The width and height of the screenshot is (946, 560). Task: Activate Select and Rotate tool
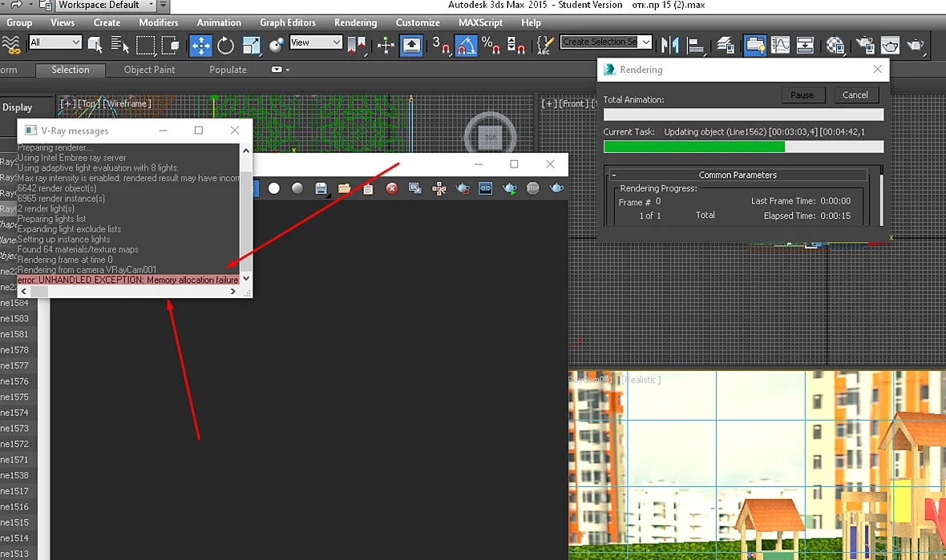click(x=225, y=45)
